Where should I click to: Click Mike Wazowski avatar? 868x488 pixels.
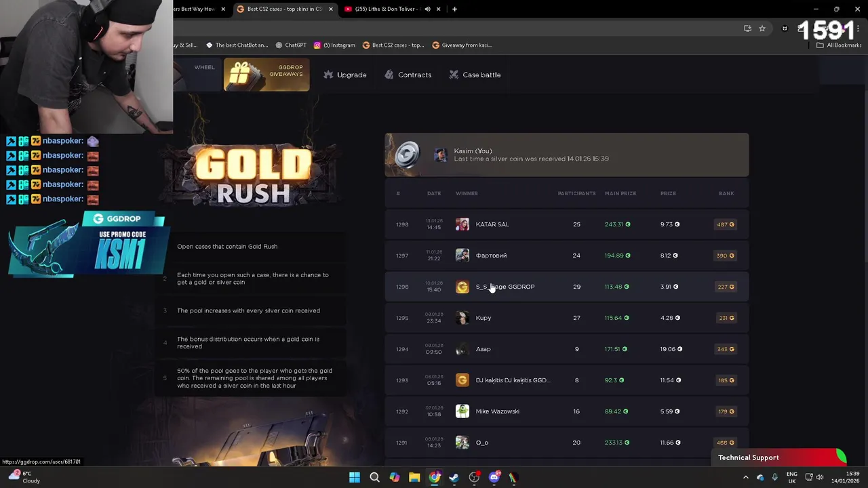[x=462, y=411]
